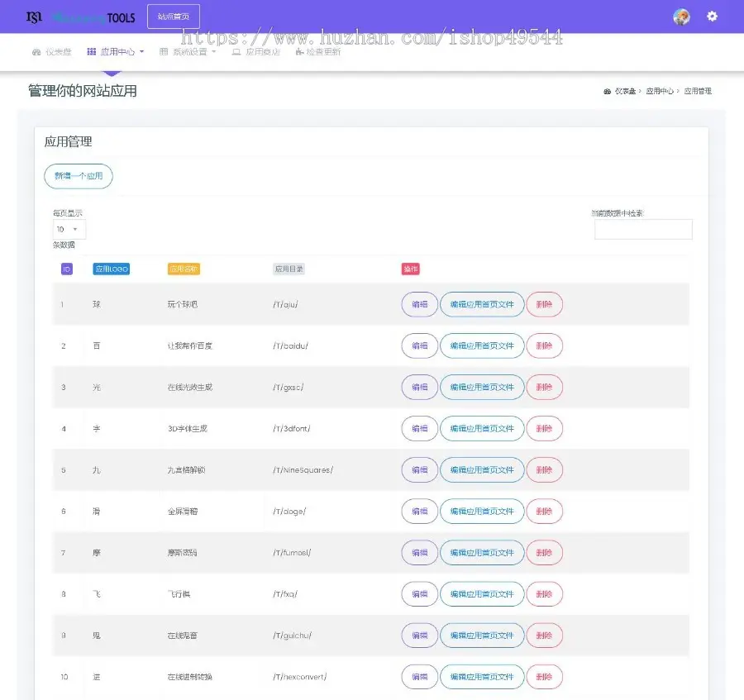Click 编辑应用首页文件 for 玩个球吧 app
744x700 pixels.
click(481, 304)
